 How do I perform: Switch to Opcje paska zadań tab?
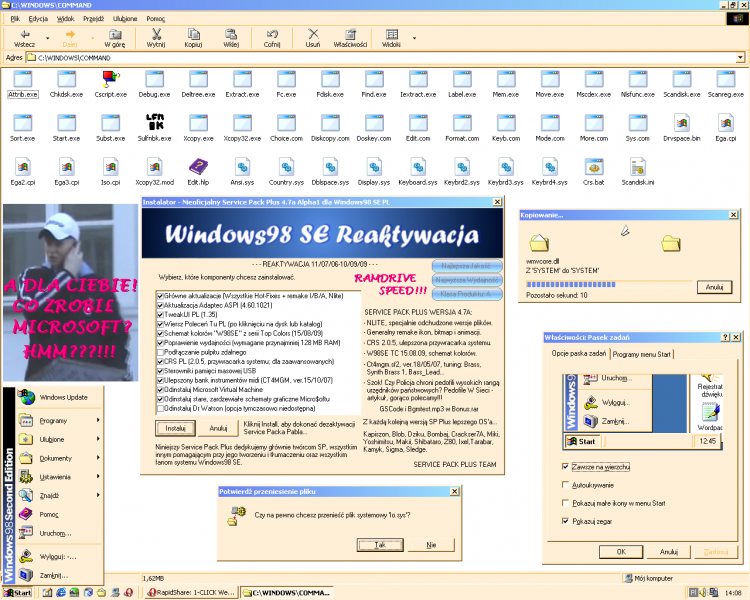579,354
